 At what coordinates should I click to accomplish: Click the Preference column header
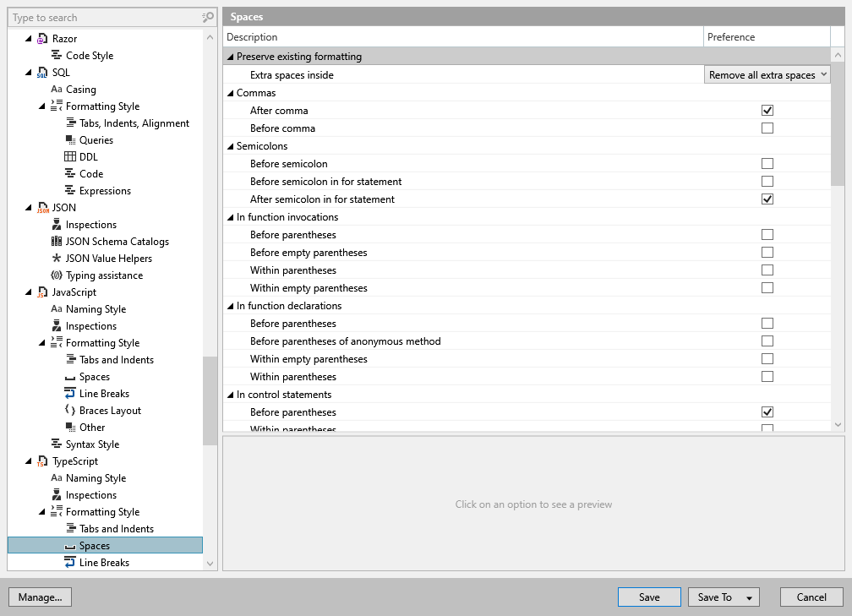point(767,37)
